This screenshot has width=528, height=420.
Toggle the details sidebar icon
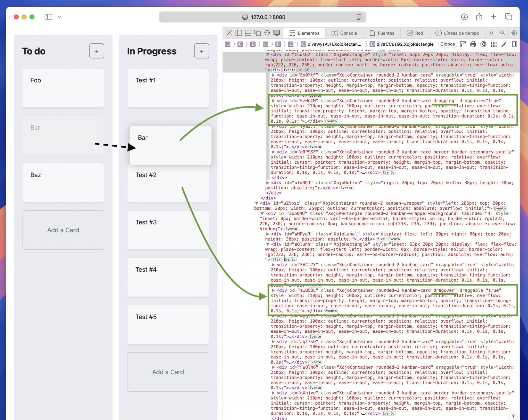pyautogui.click(x=515, y=44)
